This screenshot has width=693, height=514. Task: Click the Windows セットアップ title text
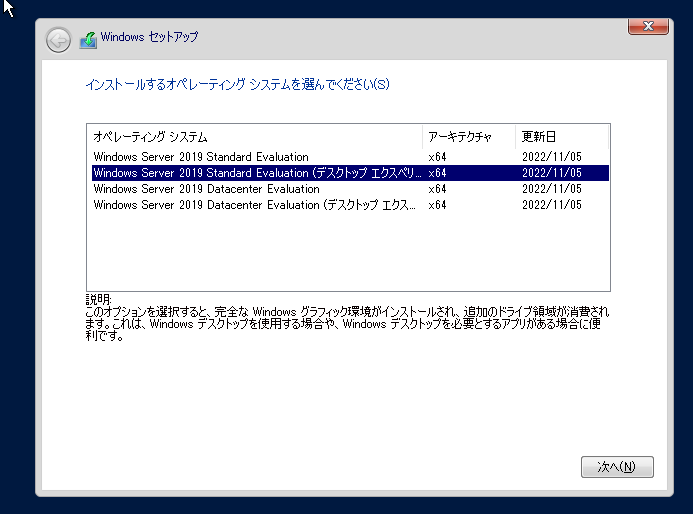pos(149,37)
